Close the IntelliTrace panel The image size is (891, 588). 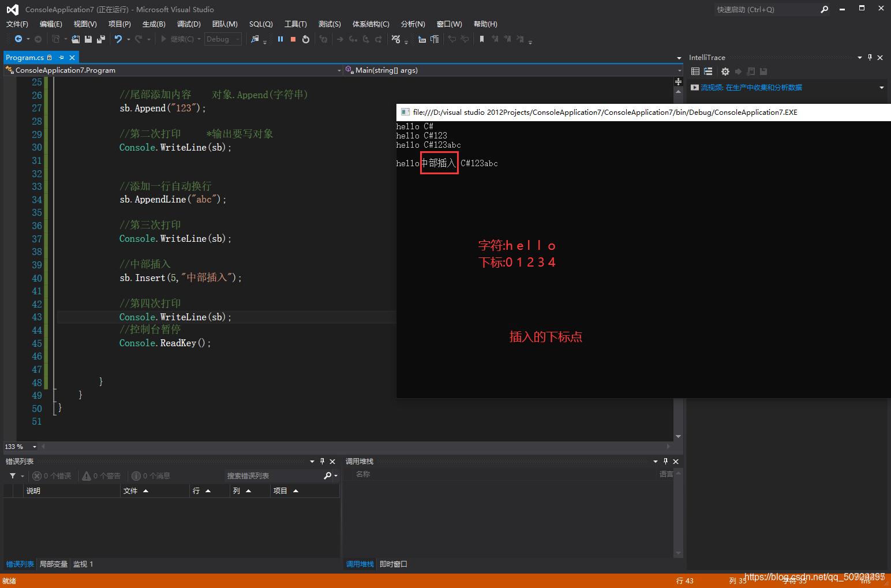[x=880, y=58]
